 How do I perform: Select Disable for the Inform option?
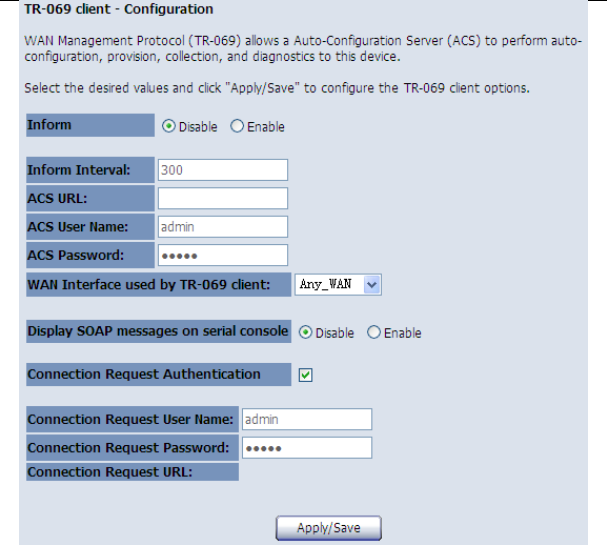pos(168,127)
